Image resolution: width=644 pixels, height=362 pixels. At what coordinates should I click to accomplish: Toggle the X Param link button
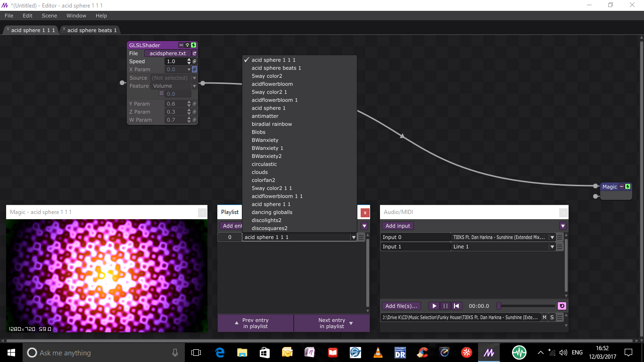point(194,70)
